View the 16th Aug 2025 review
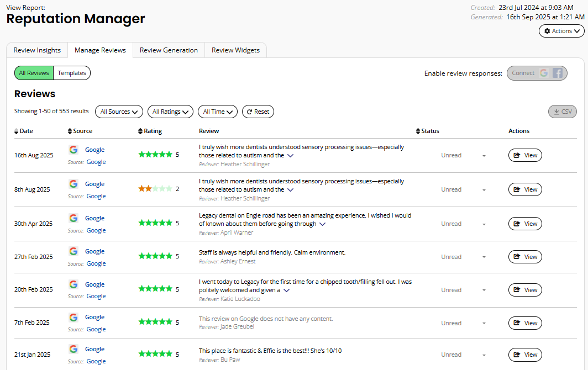 point(525,155)
